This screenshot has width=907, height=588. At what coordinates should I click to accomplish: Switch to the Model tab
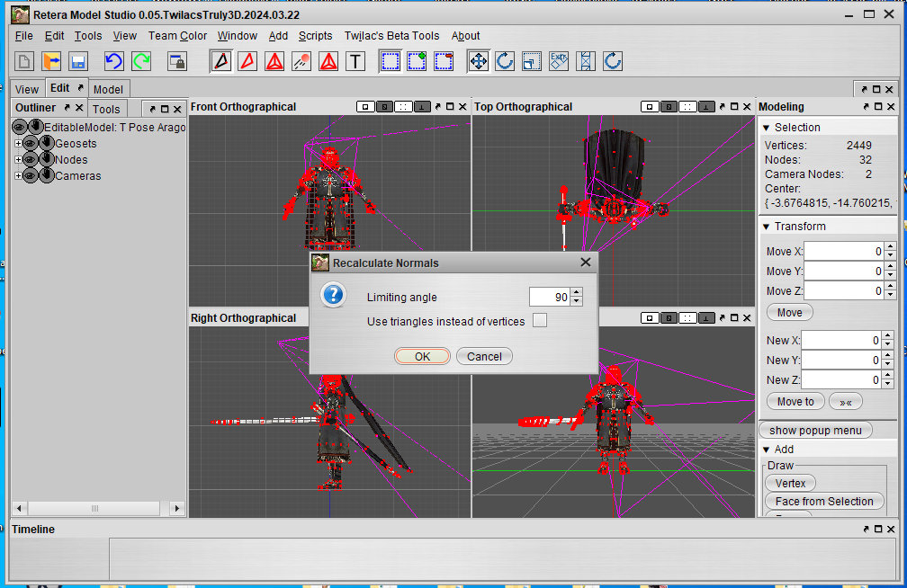click(108, 89)
